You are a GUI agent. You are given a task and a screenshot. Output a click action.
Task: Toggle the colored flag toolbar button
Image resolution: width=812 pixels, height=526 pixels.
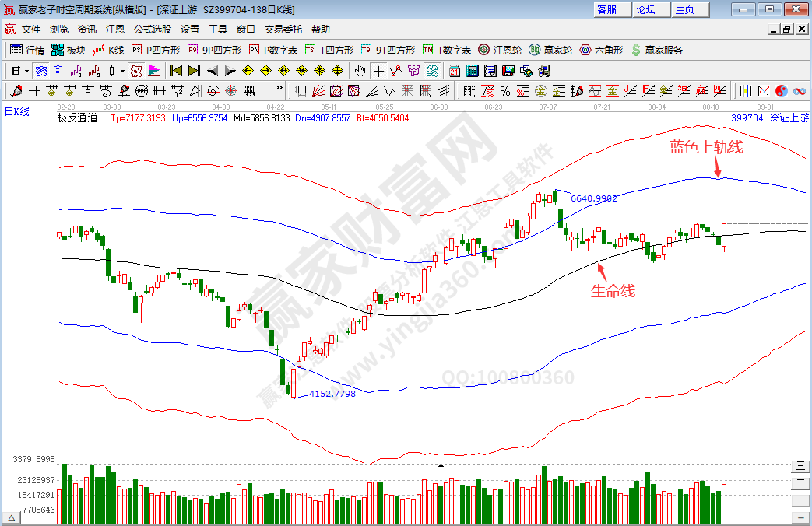pyautogui.click(x=153, y=71)
